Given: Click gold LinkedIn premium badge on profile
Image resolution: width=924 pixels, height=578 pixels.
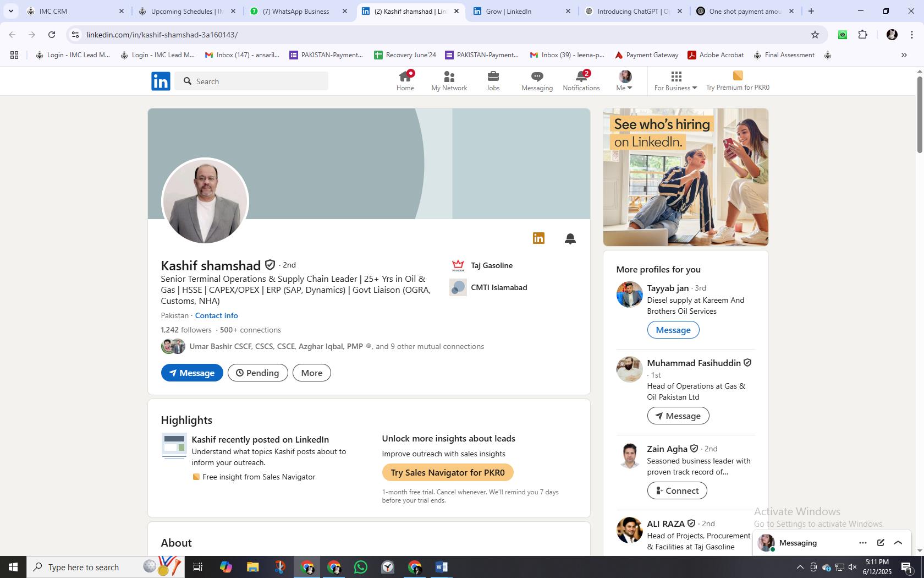Looking at the screenshot, I should [x=538, y=238].
